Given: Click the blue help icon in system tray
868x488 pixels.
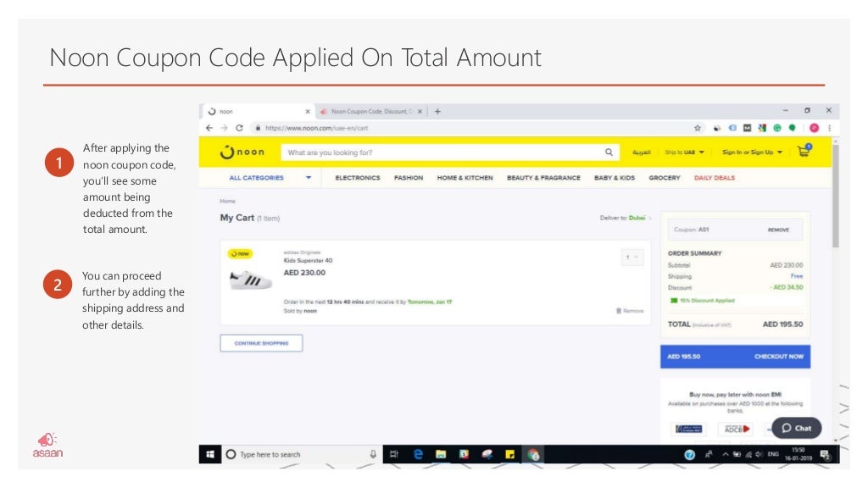Looking at the screenshot, I should click(690, 455).
